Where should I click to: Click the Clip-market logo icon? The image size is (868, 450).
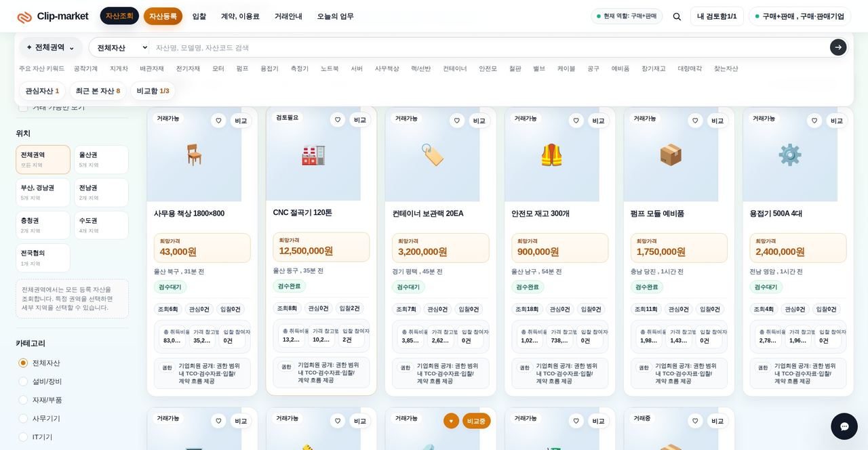(x=24, y=17)
